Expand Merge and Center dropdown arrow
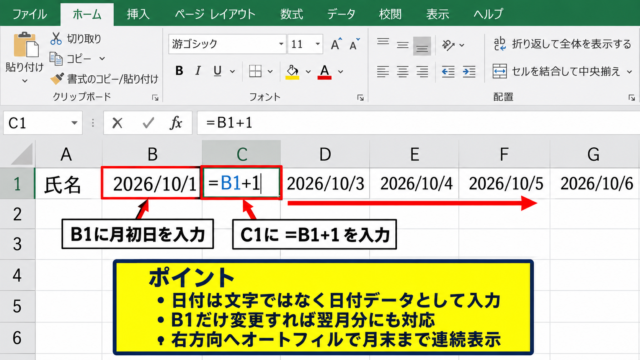 (629, 72)
